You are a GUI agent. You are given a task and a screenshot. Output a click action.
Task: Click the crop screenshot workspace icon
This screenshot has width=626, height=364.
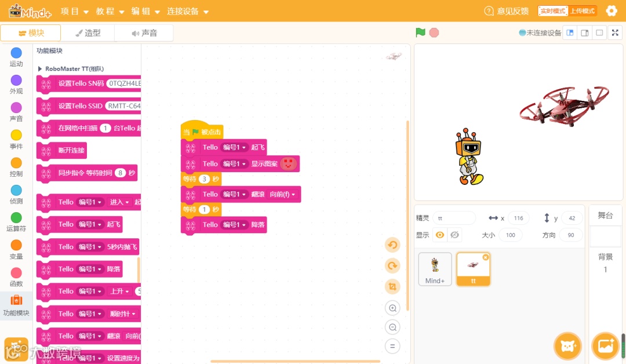[392, 286]
